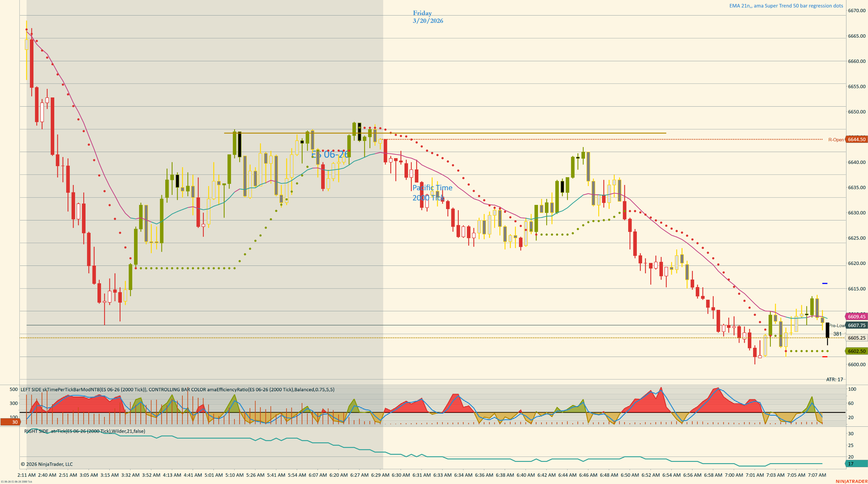Select the 6:42 AM time axis label
The width and height of the screenshot is (868, 484).
click(547, 475)
